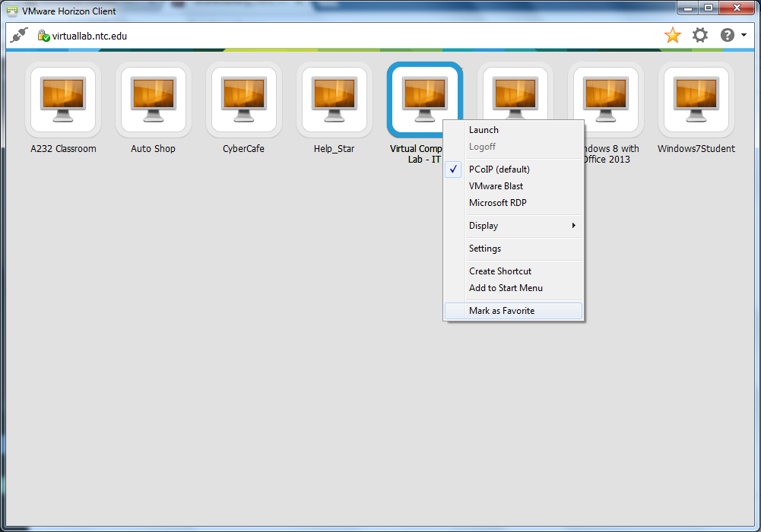This screenshot has height=532, width=761.
Task: Choose Mark as Favorite from menu
Action: (x=502, y=311)
